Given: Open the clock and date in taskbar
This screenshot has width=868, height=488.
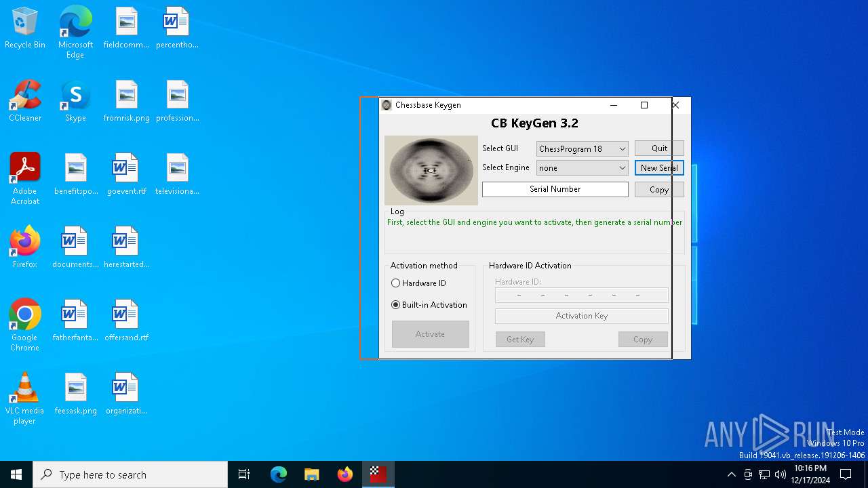Looking at the screenshot, I should (x=810, y=474).
